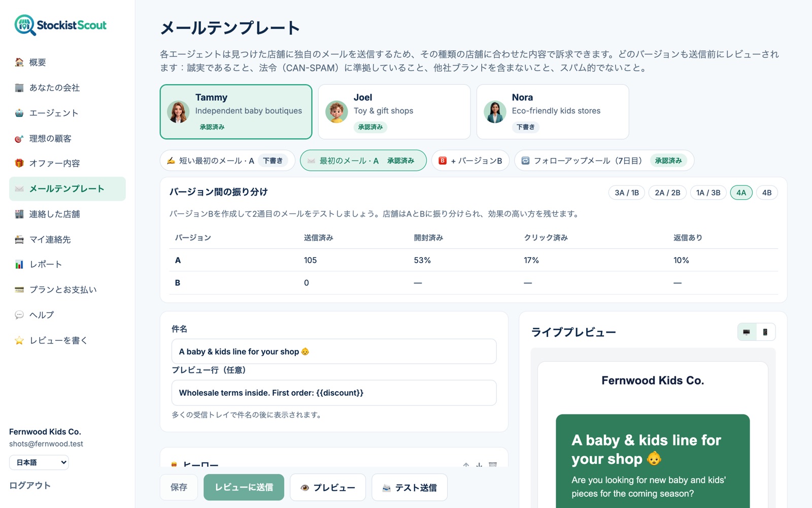Click the 保存 button
The height and width of the screenshot is (508, 812).
pyautogui.click(x=179, y=487)
